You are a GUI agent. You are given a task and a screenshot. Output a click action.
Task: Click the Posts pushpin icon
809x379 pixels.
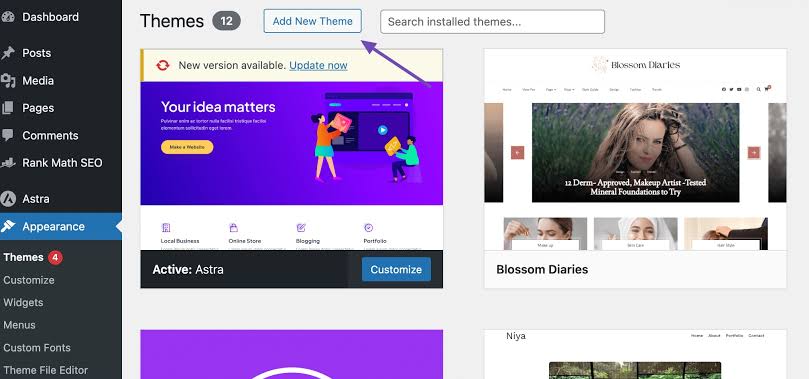[x=8, y=53]
